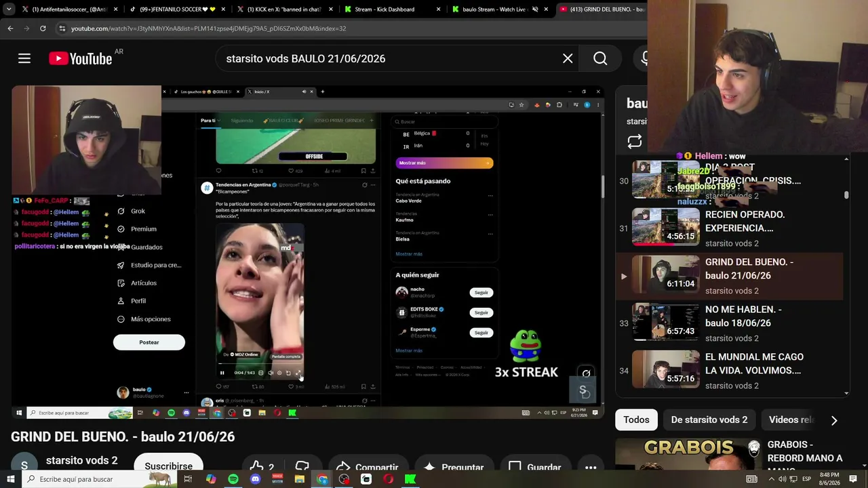Switch to Chrome on the taskbar

(322, 479)
